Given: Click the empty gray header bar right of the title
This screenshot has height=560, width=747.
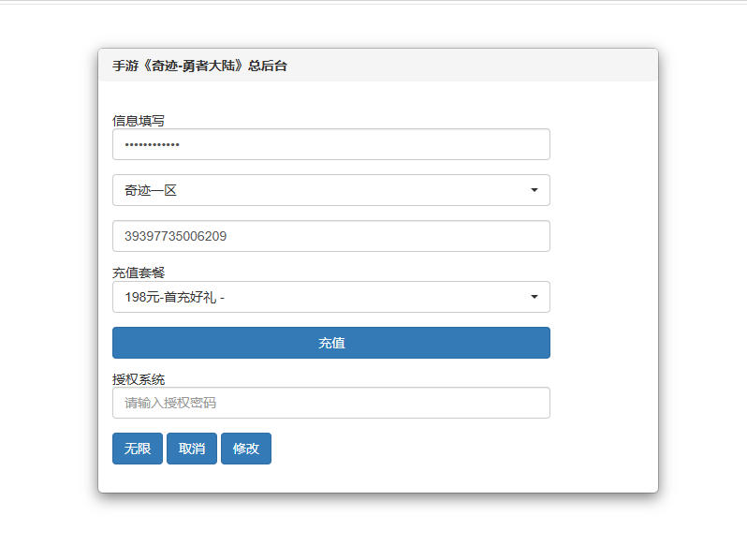Looking at the screenshot, I should click(468, 66).
